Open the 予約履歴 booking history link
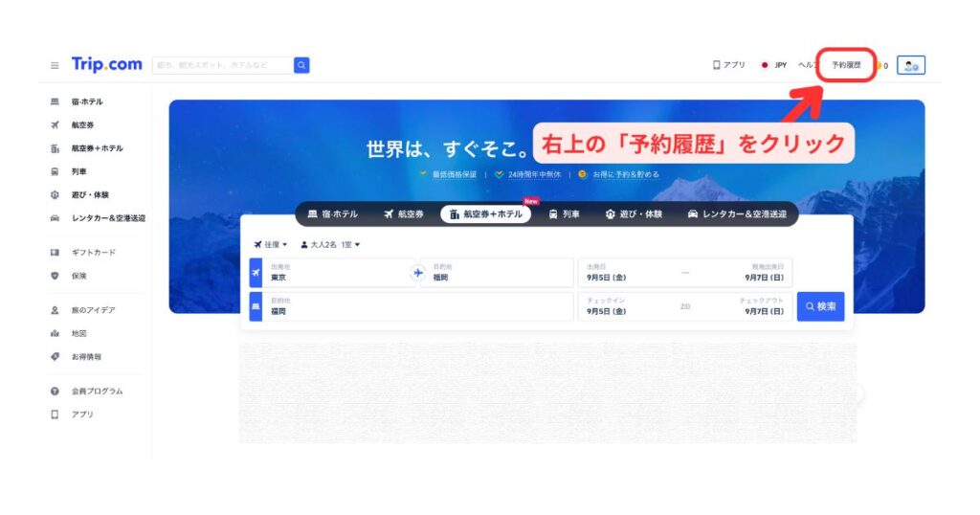 846,65
